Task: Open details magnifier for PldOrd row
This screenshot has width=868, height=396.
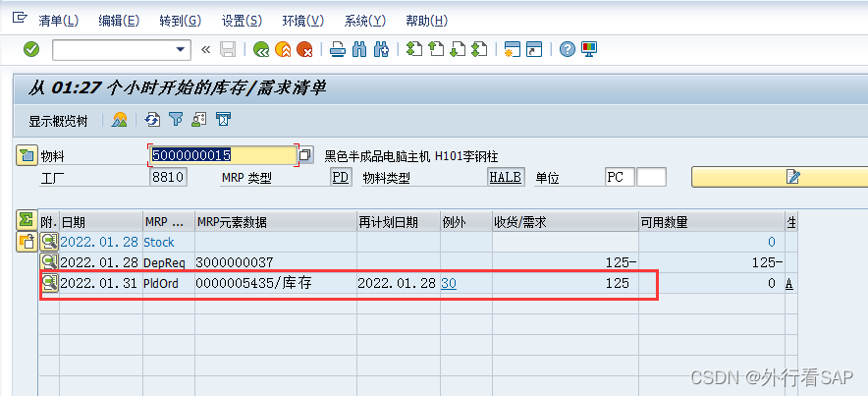Action: (x=49, y=283)
